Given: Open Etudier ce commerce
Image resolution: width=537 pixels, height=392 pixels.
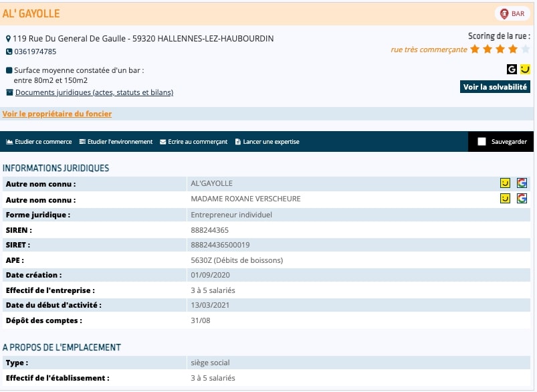Looking at the screenshot, I should coord(39,142).
